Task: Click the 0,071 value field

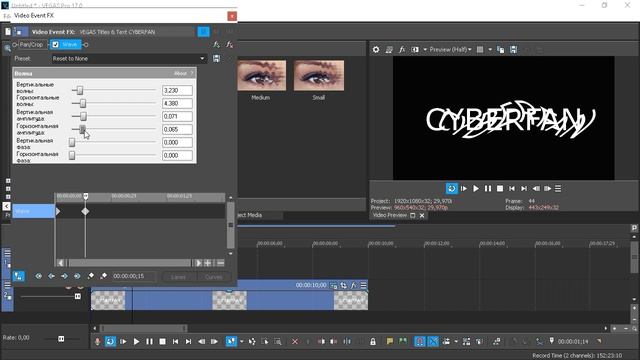Action: [177, 116]
